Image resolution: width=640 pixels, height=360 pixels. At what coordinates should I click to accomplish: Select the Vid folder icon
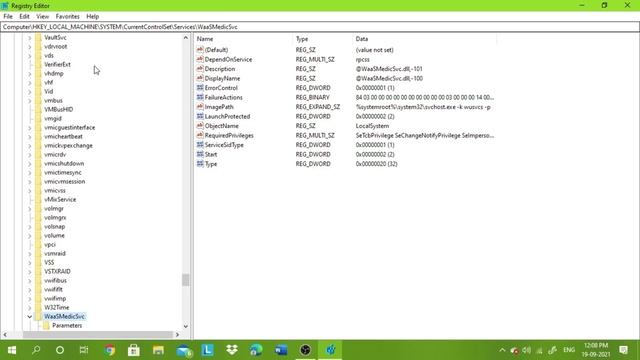click(38, 91)
